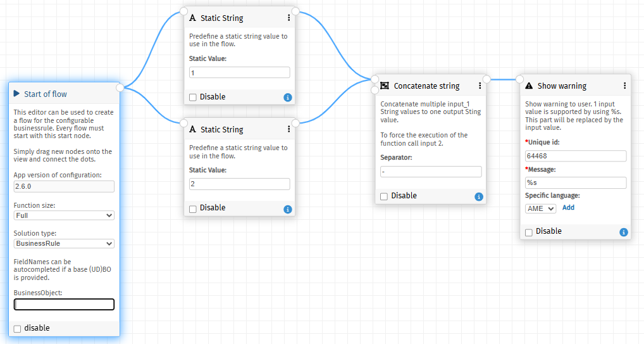644x344 pixels.
Task: Click the Add language link
Action: (x=569, y=207)
